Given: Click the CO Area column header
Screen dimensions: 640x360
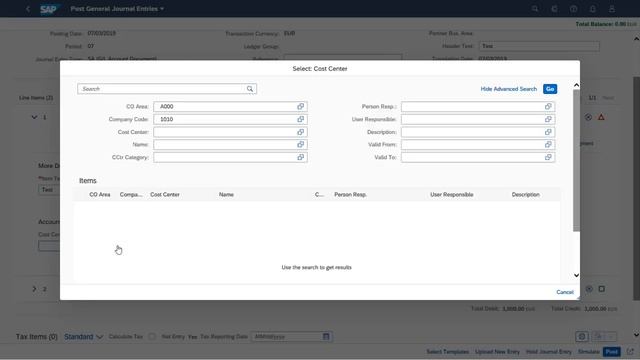Looking at the screenshot, I should click(x=100, y=195).
